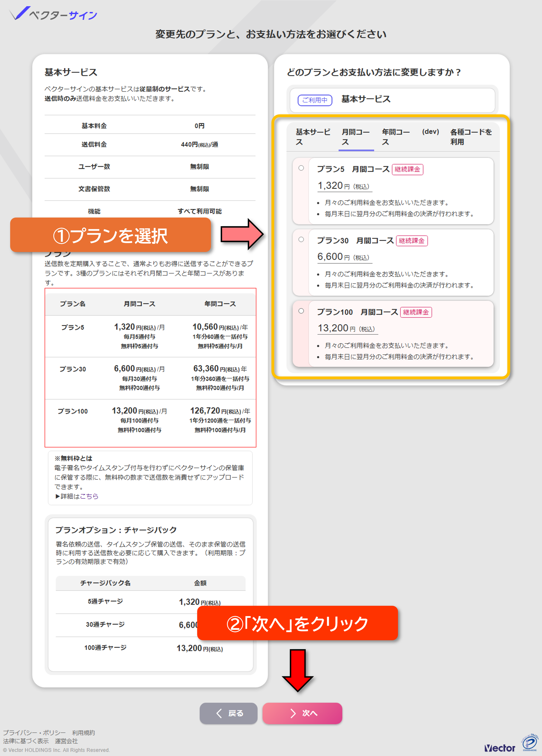Select the プラン30 月間コース radio button
The width and height of the screenshot is (542, 756).
point(301,239)
